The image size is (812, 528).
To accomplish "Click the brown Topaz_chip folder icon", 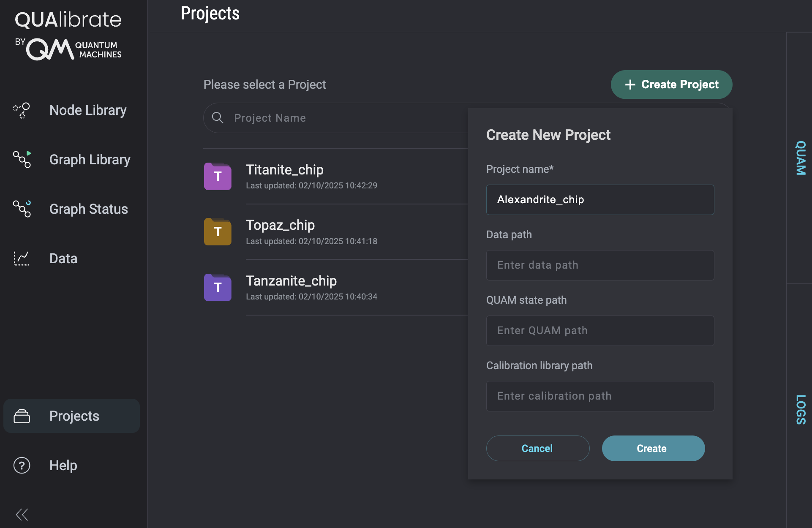I will (x=218, y=231).
